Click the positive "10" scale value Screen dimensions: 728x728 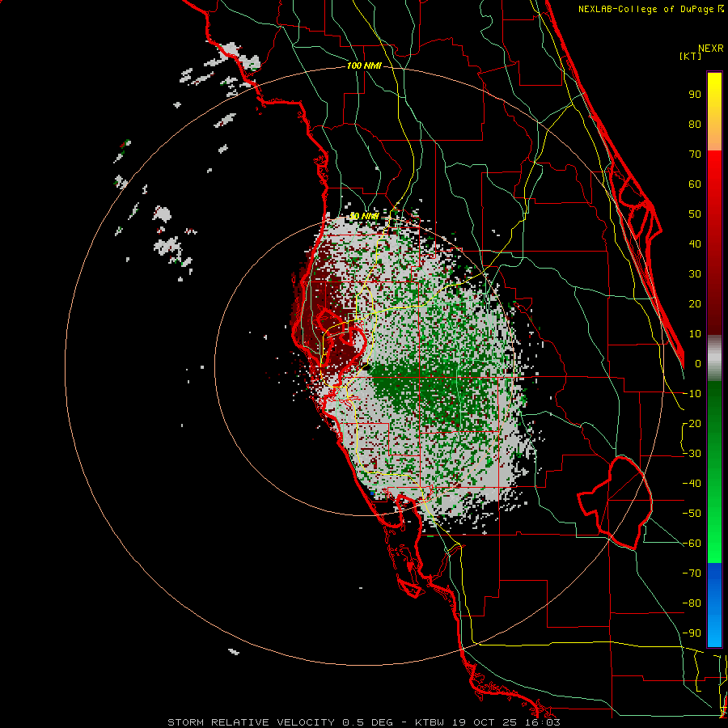(x=695, y=334)
